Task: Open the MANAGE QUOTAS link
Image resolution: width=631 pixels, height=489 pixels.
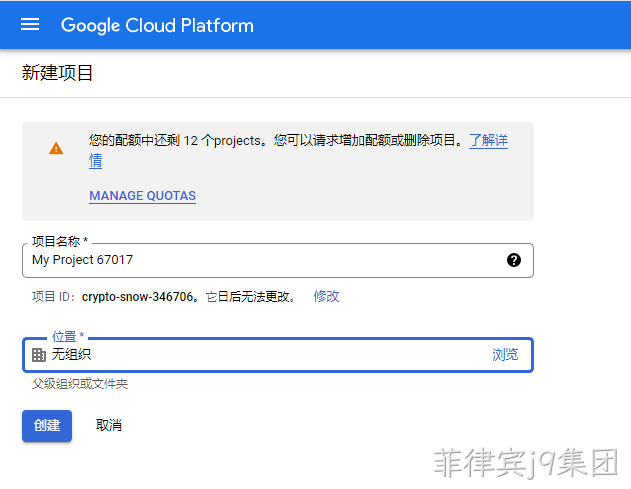Action: tap(142, 196)
